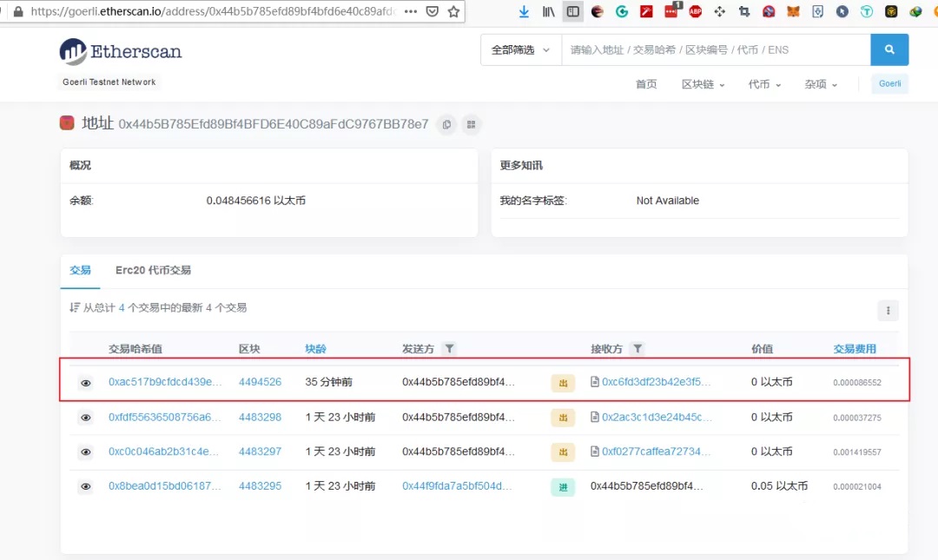Toggle eye preview for transaction 0xfdf55636508756a6
The height and width of the screenshot is (560, 938).
(86, 418)
